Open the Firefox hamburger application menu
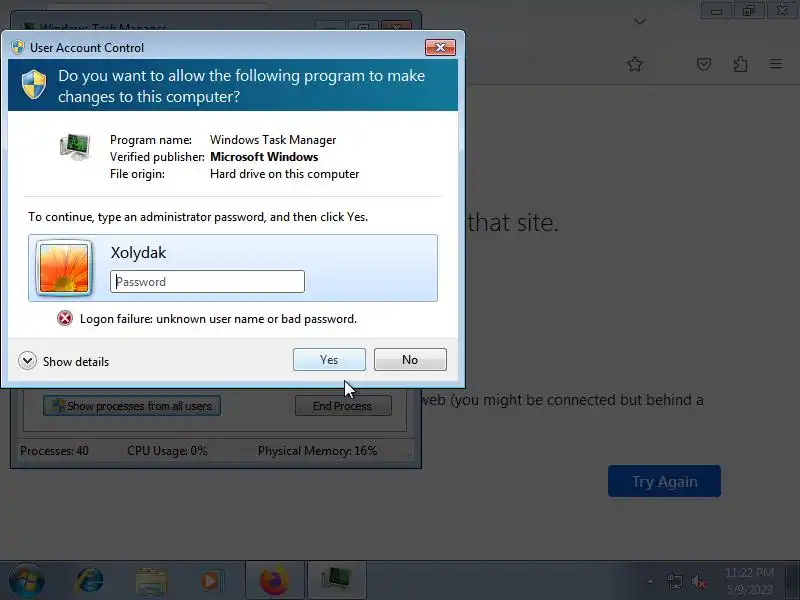This screenshot has width=800, height=600. [776, 64]
